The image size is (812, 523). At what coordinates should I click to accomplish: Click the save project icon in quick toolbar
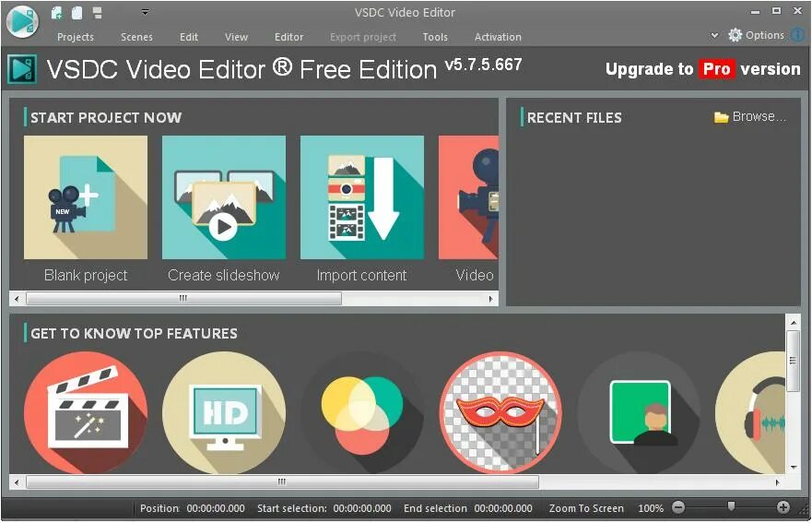pyautogui.click(x=97, y=13)
